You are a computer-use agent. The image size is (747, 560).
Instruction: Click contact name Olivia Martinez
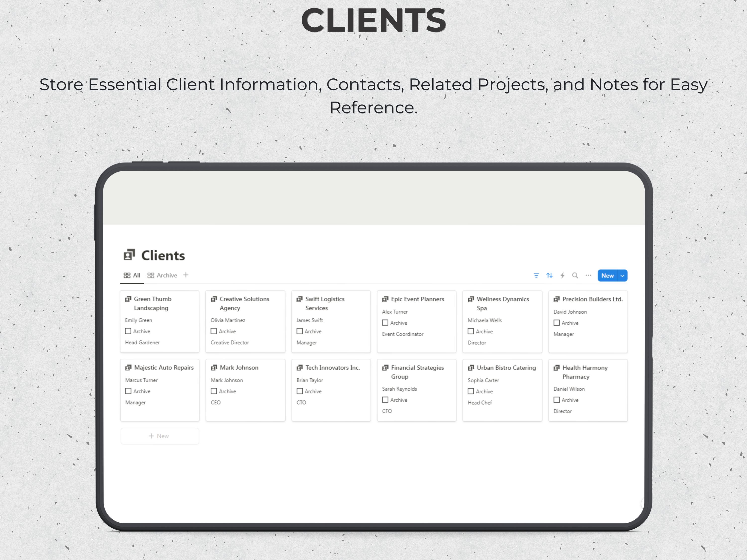[x=228, y=320]
